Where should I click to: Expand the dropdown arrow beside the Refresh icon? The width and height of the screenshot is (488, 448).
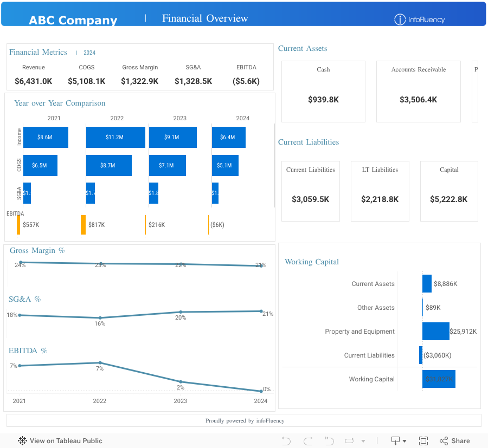363,441
